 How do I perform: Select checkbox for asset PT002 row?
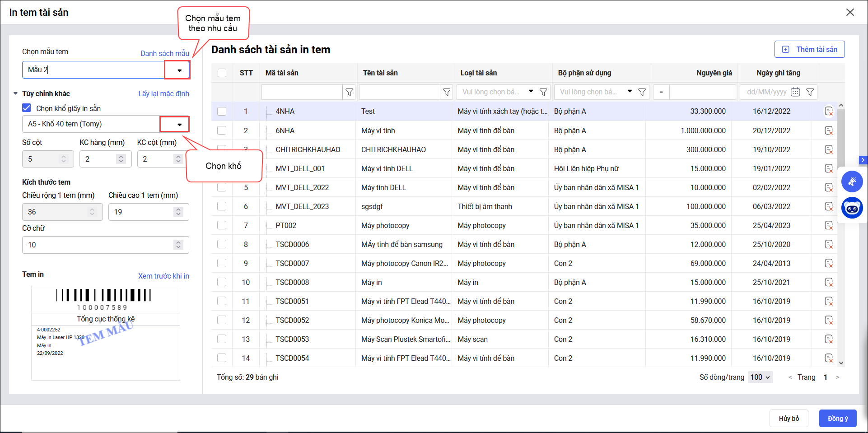pyautogui.click(x=222, y=225)
